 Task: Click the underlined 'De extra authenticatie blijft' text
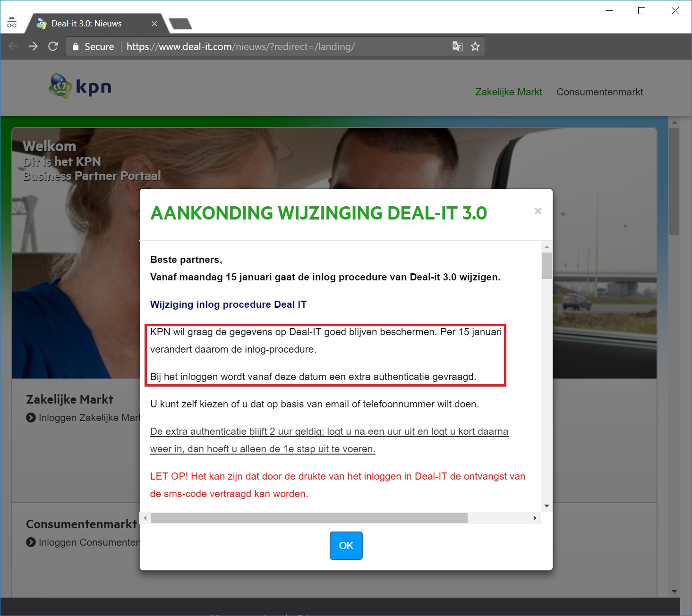[329, 440]
